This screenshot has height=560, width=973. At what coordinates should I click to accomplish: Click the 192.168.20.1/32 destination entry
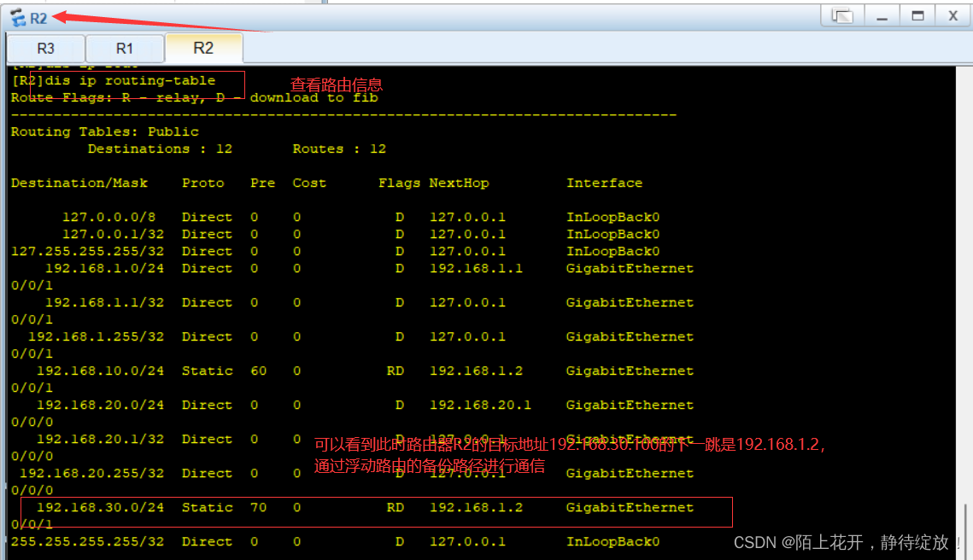tap(101, 439)
